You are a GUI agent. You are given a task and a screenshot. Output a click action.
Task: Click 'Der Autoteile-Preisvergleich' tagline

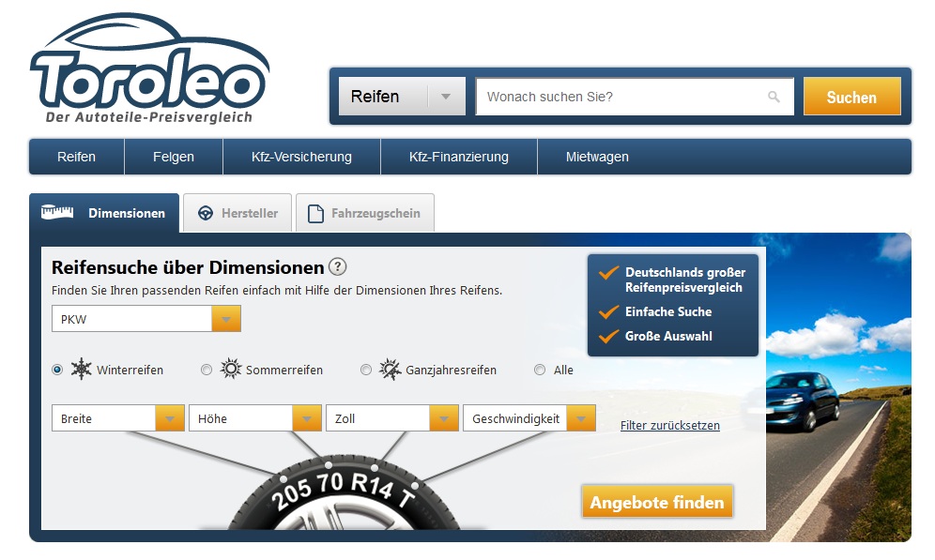point(149,116)
